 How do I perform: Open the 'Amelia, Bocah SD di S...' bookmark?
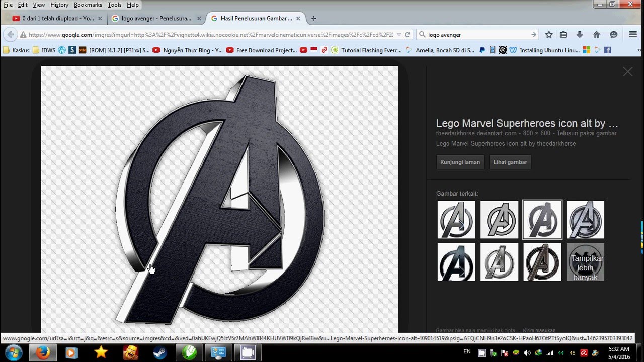point(440,50)
